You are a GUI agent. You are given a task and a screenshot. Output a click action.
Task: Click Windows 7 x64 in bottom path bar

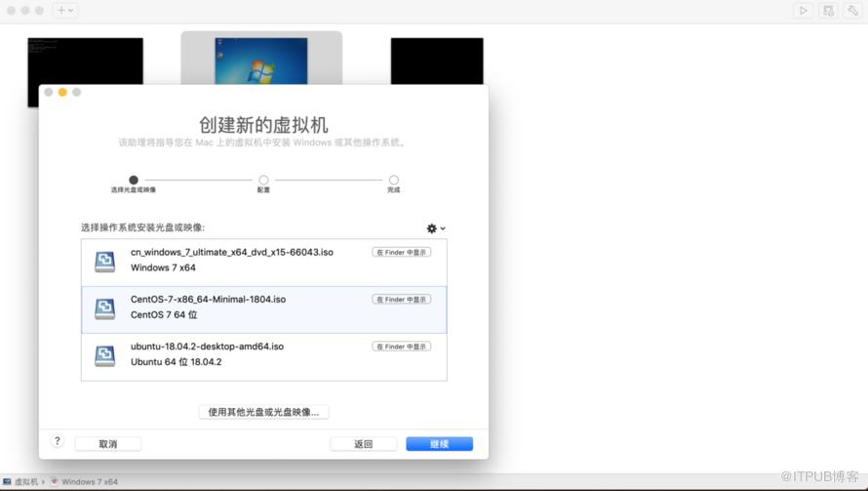point(85,481)
